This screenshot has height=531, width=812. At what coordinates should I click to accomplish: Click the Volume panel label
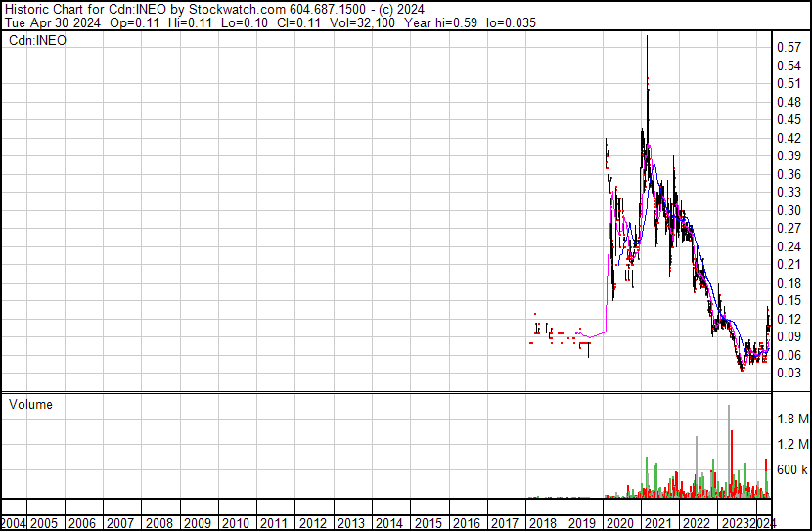pos(30,404)
